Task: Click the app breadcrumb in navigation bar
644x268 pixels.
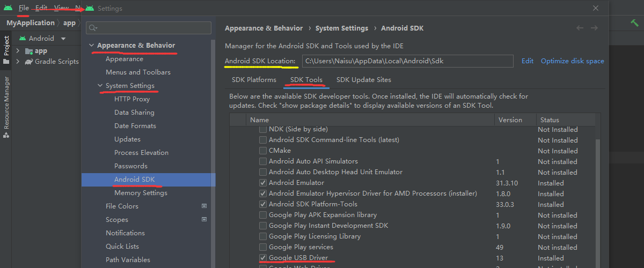Action: 69,23
